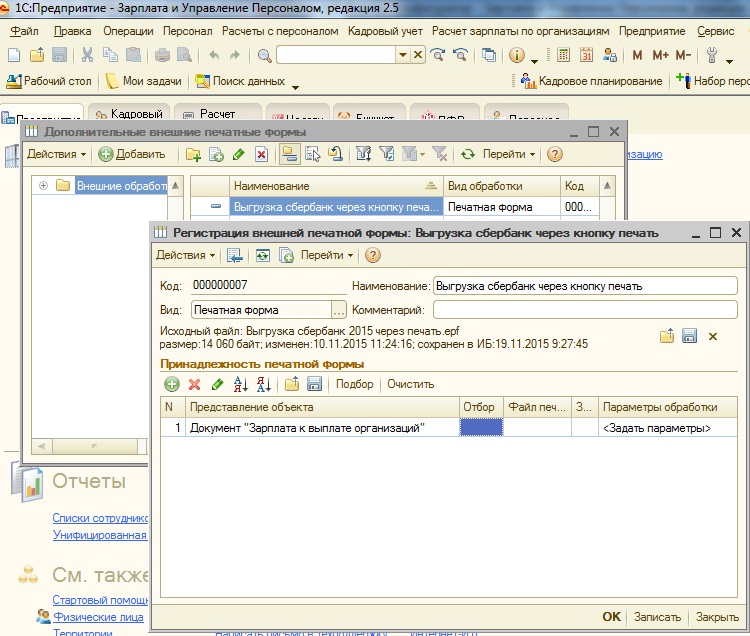The width and height of the screenshot is (750, 636).
Task: Click the OK button
Action: pyautogui.click(x=611, y=617)
